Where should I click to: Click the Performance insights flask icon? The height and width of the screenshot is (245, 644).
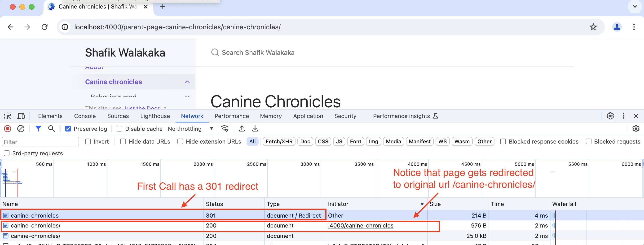pyautogui.click(x=435, y=116)
